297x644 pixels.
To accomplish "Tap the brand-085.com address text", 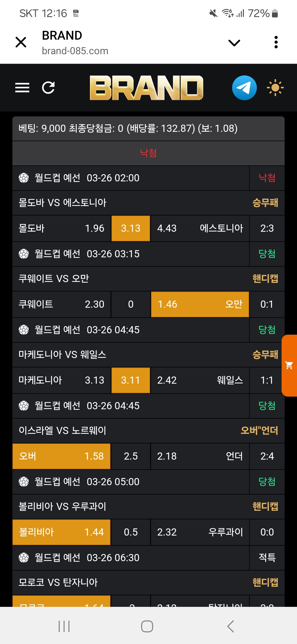I will (75, 51).
